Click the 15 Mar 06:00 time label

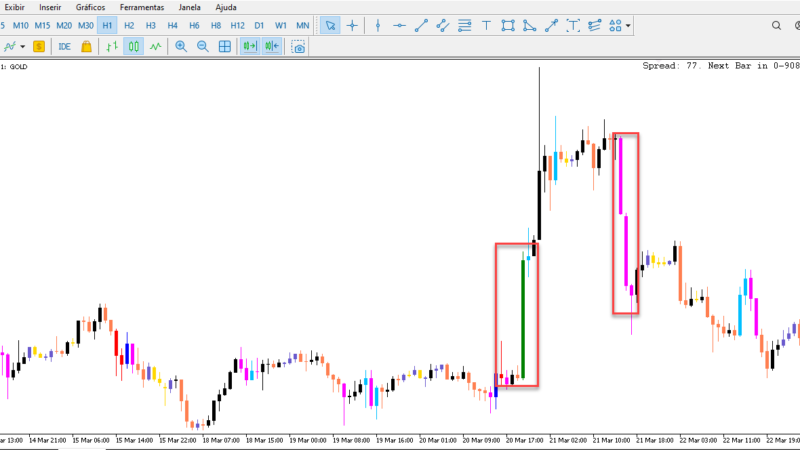[x=91, y=440]
